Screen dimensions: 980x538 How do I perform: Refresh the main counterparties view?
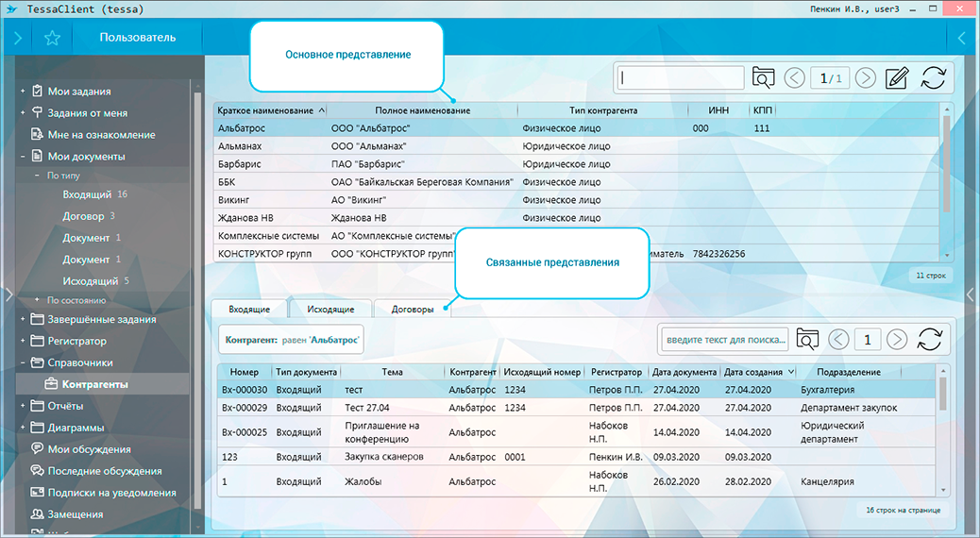(933, 77)
